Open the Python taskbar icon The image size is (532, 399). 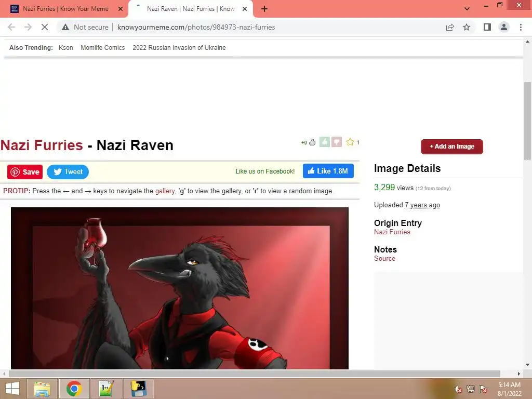click(139, 389)
